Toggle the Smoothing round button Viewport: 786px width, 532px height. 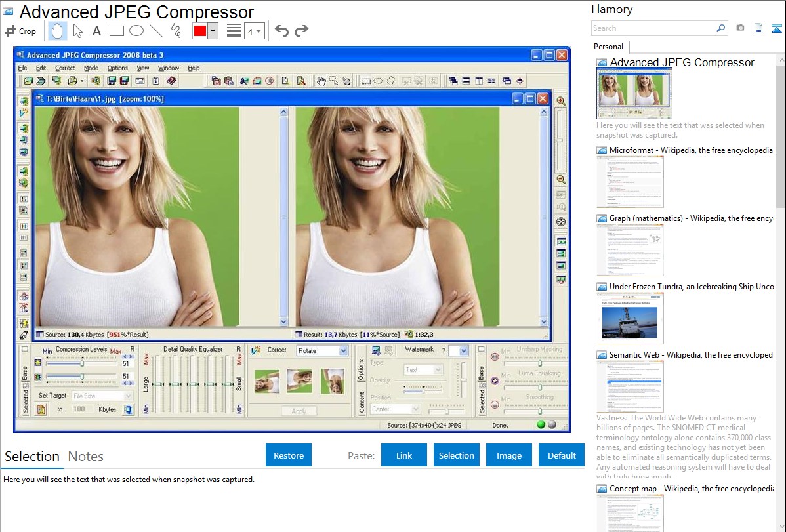point(495,405)
